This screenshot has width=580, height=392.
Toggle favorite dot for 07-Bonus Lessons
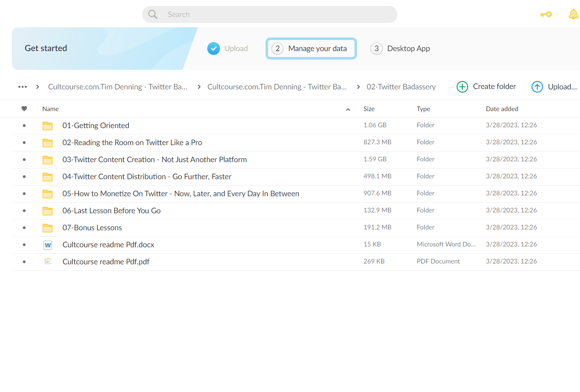click(24, 228)
